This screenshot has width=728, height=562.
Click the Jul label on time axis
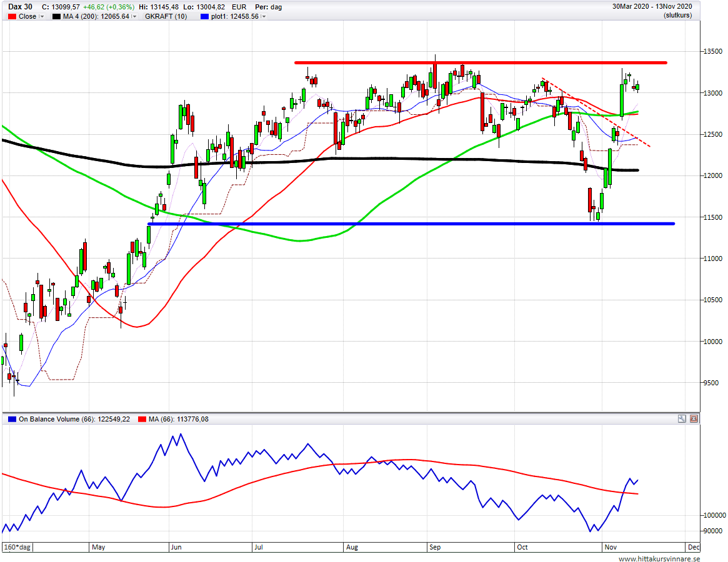(x=259, y=547)
